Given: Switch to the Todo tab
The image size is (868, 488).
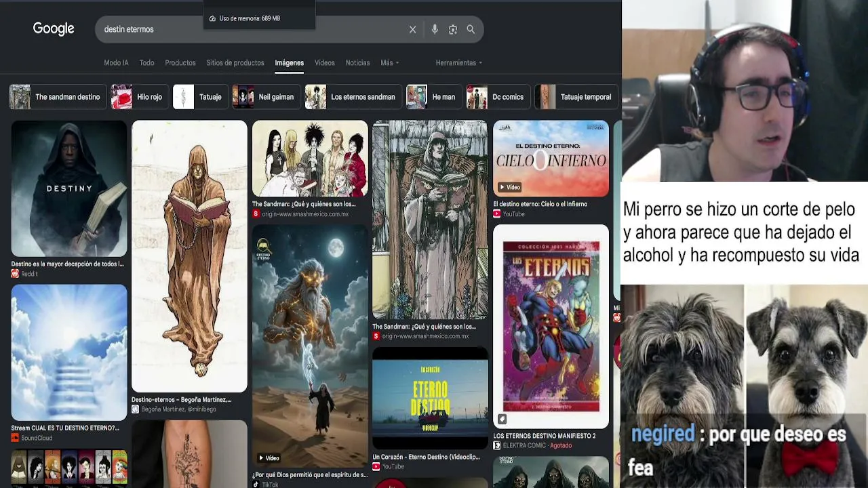Looking at the screenshot, I should [x=146, y=62].
